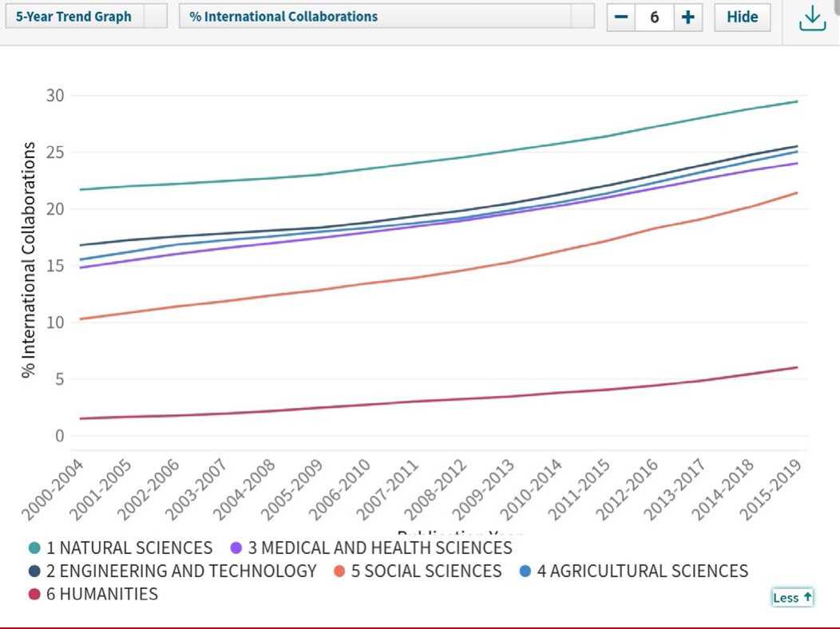
Task: Select the '2 ENGINEERING AND TECHNOLOGY' legend label
Action: (x=181, y=572)
